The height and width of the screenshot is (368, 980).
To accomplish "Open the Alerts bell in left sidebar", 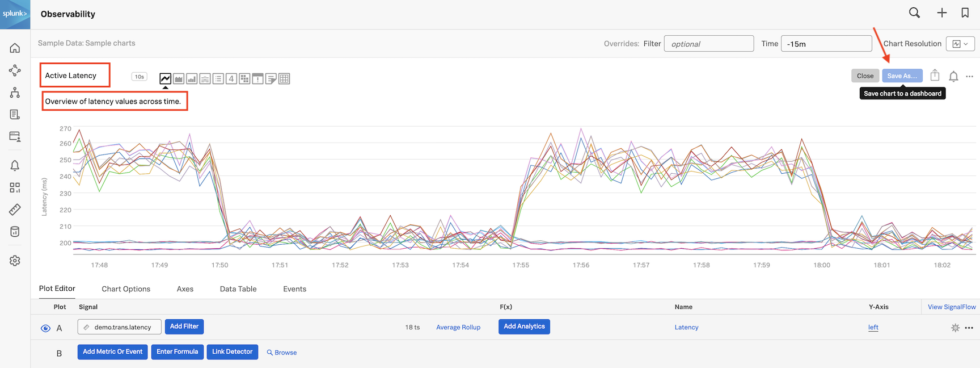I will (x=15, y=165).
